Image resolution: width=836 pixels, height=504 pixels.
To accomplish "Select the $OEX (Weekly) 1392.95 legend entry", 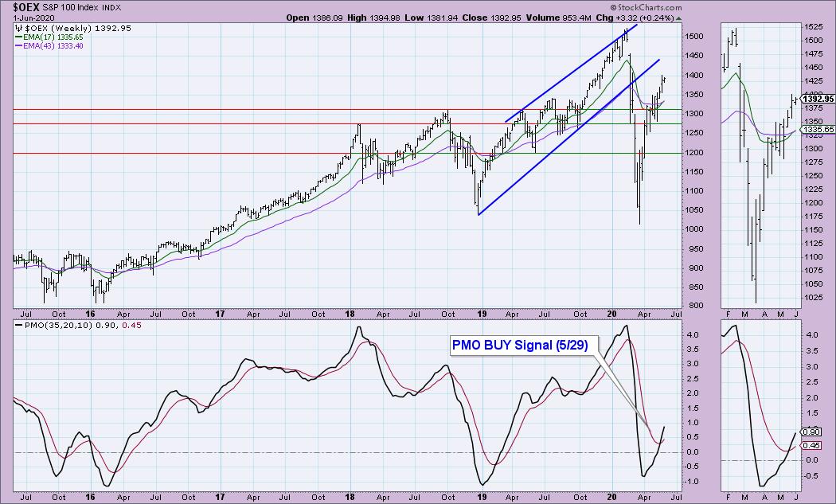I will coord(78,29).
